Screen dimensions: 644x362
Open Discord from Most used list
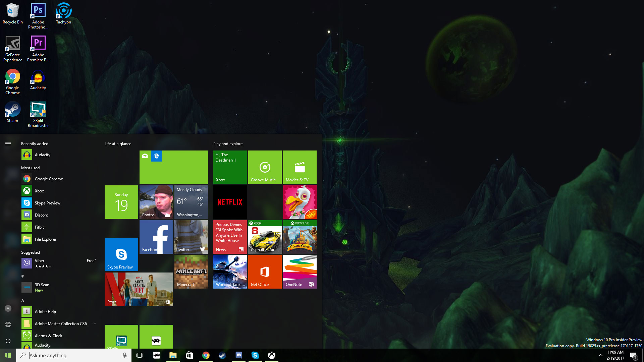pos(59,215)
